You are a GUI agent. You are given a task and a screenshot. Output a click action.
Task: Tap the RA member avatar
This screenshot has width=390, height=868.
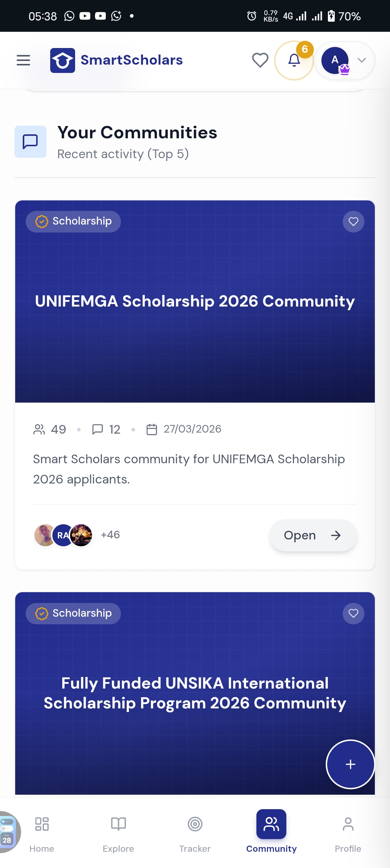pyautogui.click(x=63, y=535)
